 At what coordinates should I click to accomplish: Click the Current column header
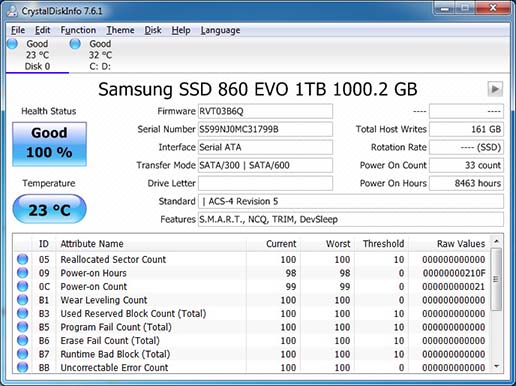click(x=273, y=244)
